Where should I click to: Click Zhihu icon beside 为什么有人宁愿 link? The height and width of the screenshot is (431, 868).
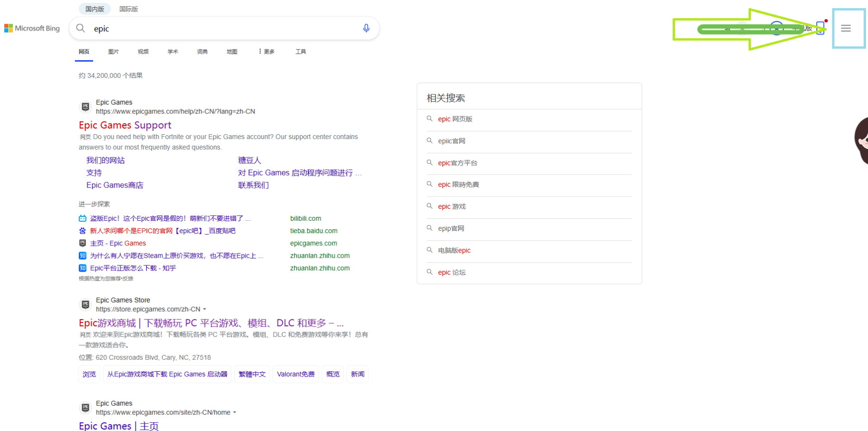pyautogui.click(x=83, y=255)
